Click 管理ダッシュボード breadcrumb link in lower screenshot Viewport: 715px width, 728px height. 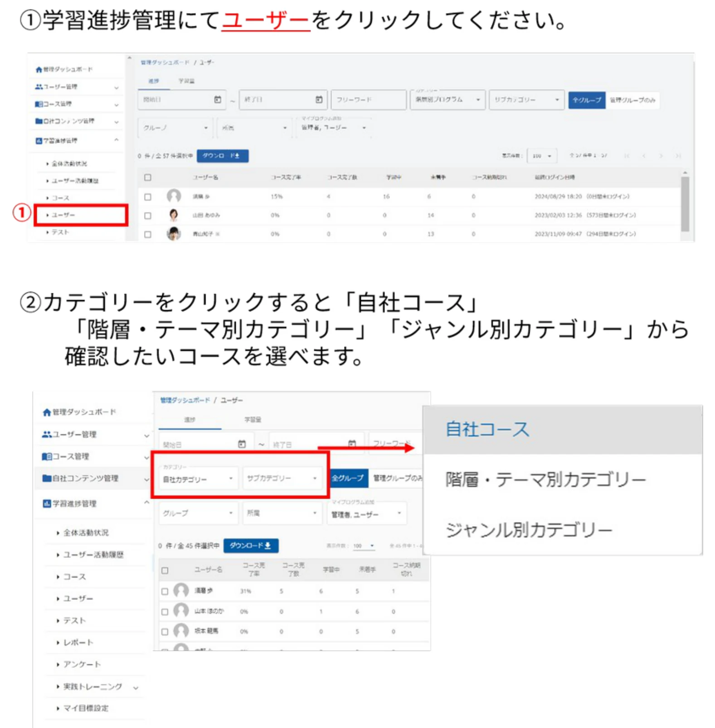point(185,400)
